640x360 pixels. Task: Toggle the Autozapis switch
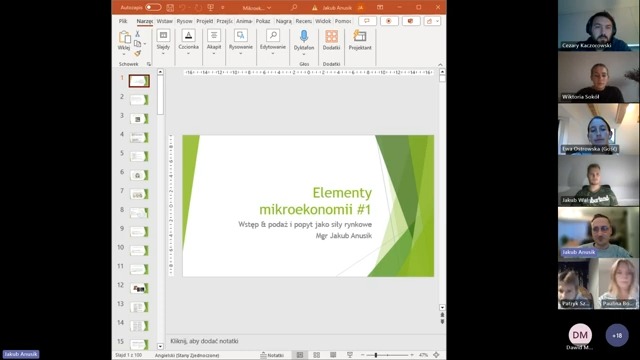[x=153, y=7]
